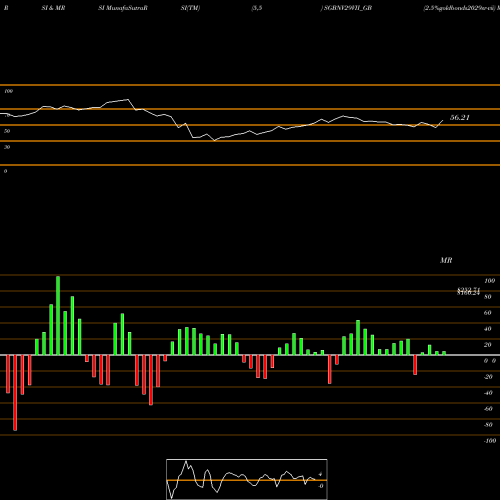This screenshot has width=500, height=500.
Task: Open the mini oscillator thumbnail chart
Action: point(247,479)
